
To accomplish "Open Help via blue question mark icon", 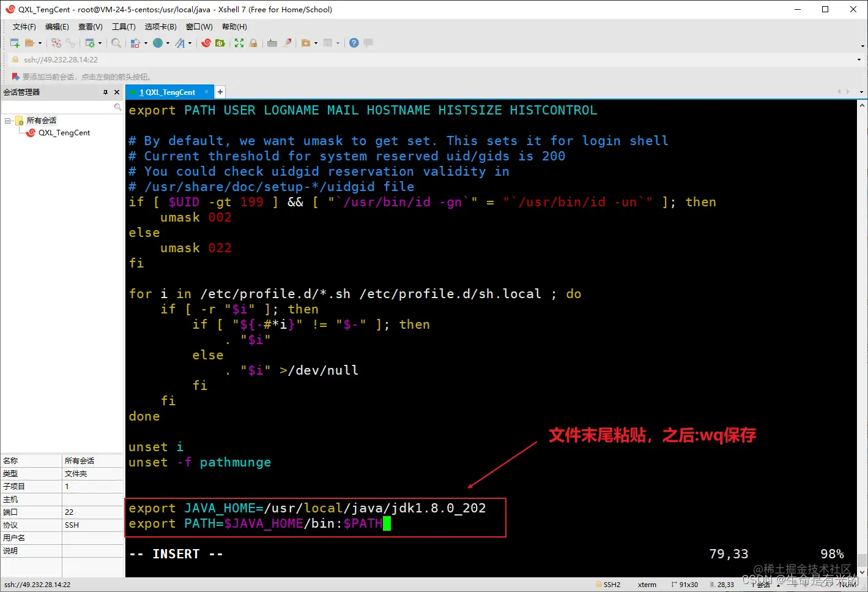I will coord(354,43).
